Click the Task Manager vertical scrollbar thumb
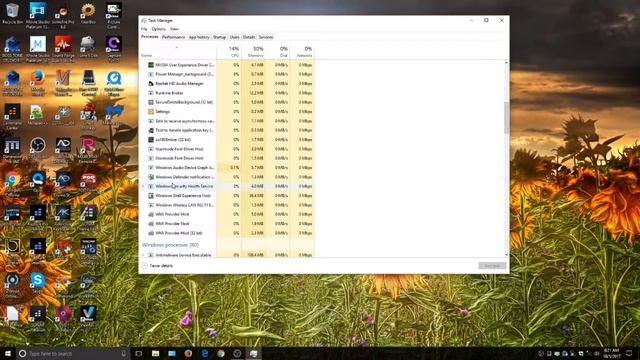The width and height of the screenshot is (640, 360). point(507,117)
